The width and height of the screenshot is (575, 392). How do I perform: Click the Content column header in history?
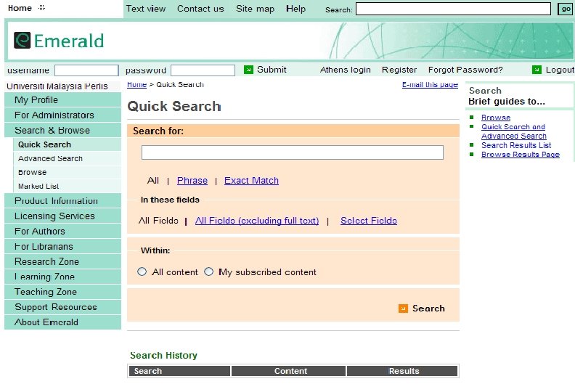click(289, 371)
